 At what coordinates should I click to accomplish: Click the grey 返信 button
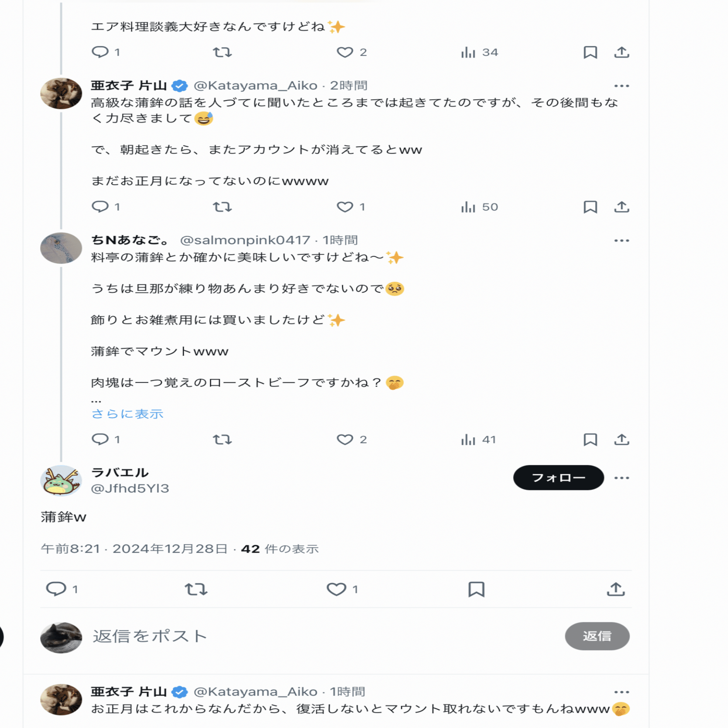point(597,636)
